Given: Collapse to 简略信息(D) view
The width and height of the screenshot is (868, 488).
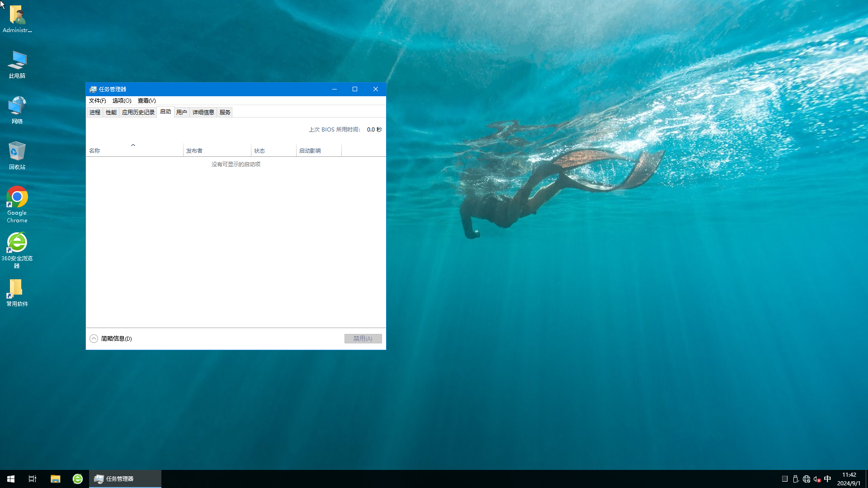Looking at the screenshot, I should (x=111, y=339).
